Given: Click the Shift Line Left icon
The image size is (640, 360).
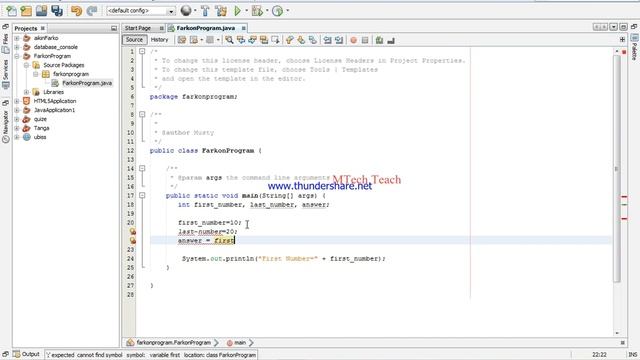Looking at the screenshot, I should pyautogui.click(x=327, y=40).
